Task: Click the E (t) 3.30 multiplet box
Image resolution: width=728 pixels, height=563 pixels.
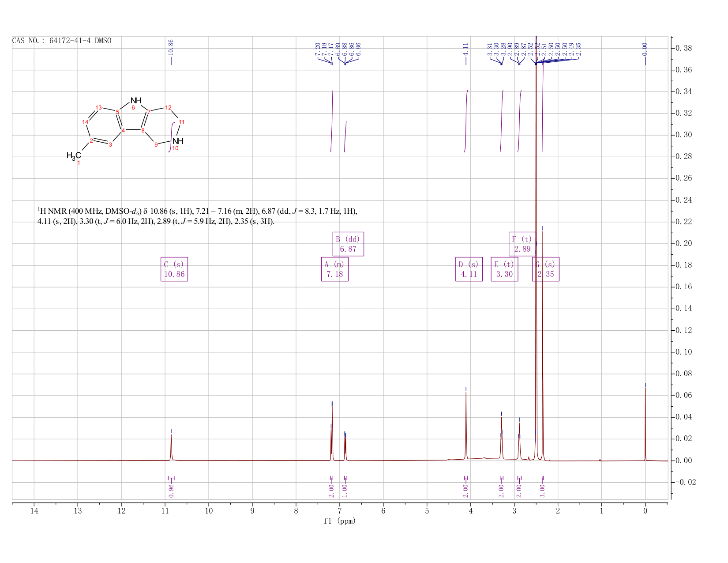Action: pyautogui.click(x=504, y=269)
